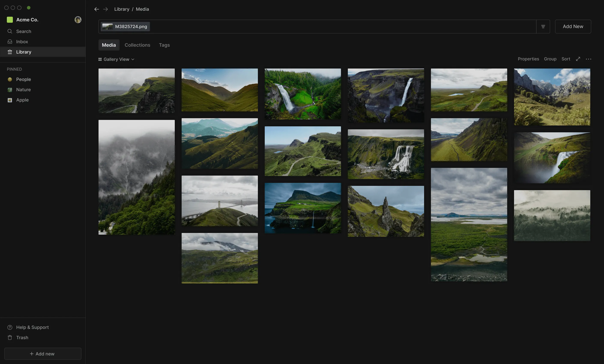Open the rock pinnacle spire photo
604x364 pixels.
pos(386,211)
